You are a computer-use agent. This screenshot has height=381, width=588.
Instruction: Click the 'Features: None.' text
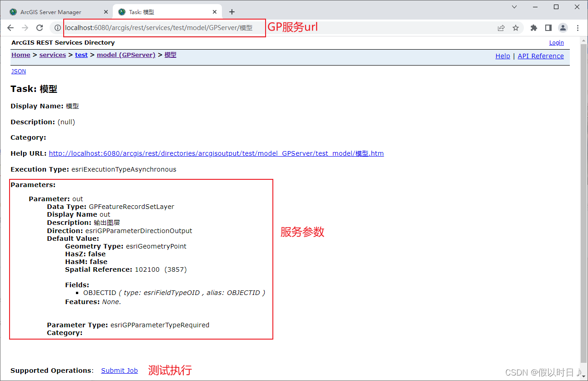tap(93, 302)
